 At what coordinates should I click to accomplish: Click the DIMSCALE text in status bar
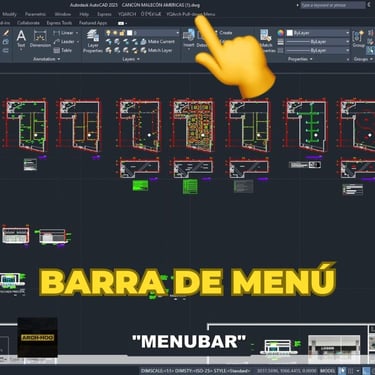click(x=196, y=371)
